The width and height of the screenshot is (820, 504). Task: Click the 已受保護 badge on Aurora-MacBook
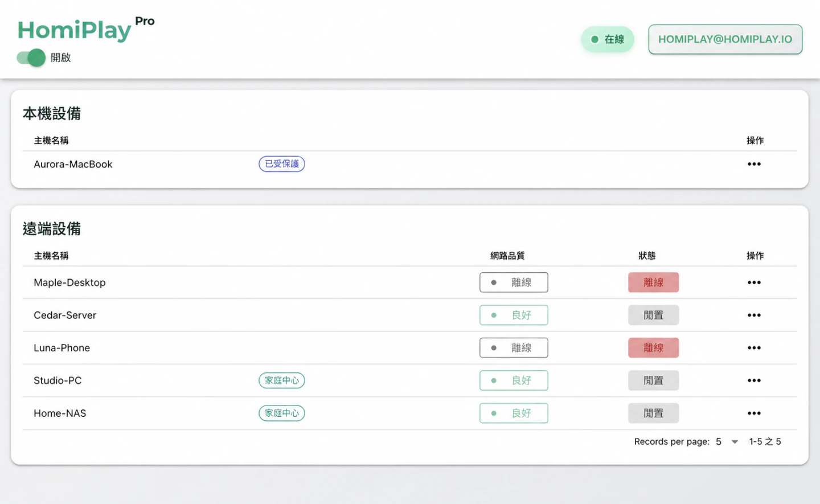[x=282, y=164]
